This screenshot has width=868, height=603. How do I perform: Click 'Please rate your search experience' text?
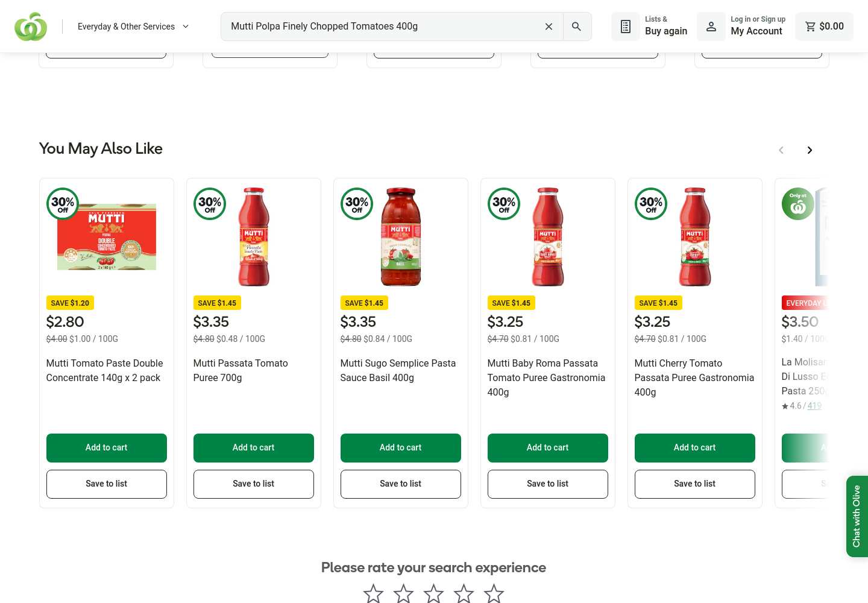tap(434, 567)
